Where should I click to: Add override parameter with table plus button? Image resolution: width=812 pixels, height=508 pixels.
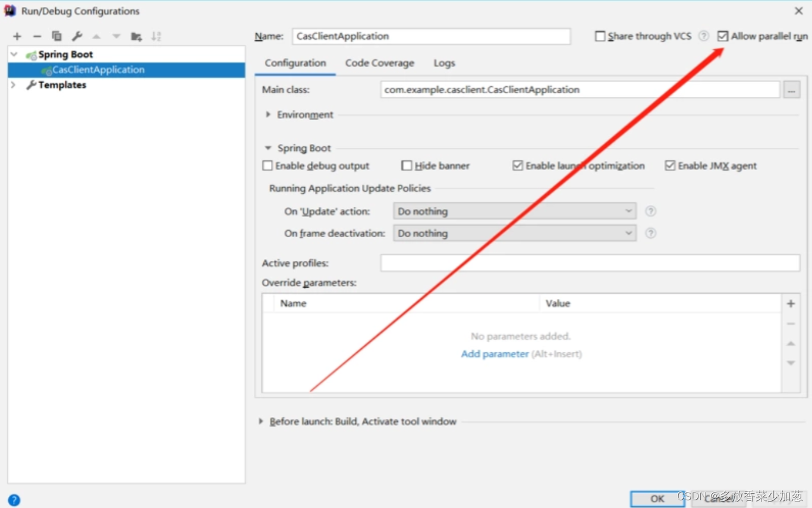[791, 304]
